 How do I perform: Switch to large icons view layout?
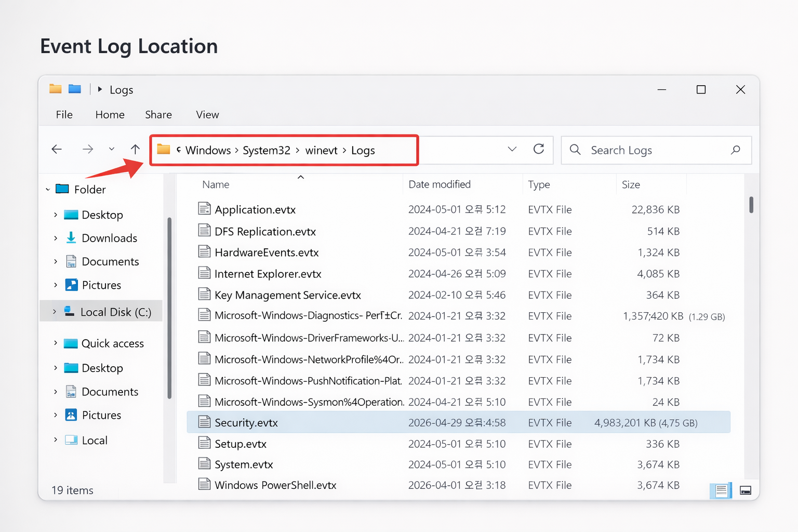click(x=746, y=490)
